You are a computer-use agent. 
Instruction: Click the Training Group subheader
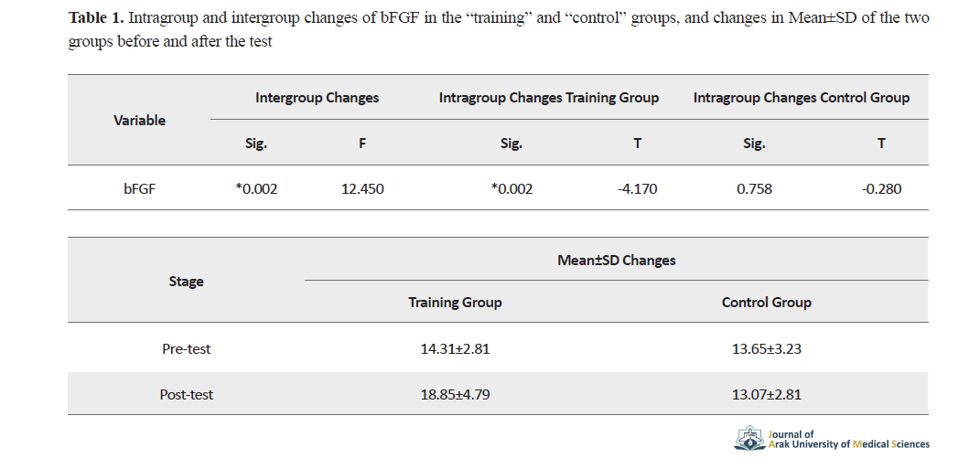coord(455,303)
